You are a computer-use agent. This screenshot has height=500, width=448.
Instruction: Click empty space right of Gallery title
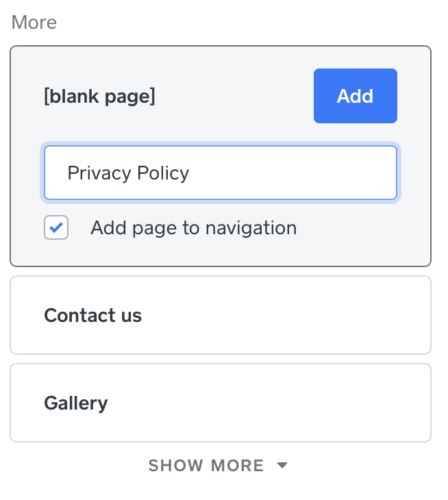tap(288, 403)
